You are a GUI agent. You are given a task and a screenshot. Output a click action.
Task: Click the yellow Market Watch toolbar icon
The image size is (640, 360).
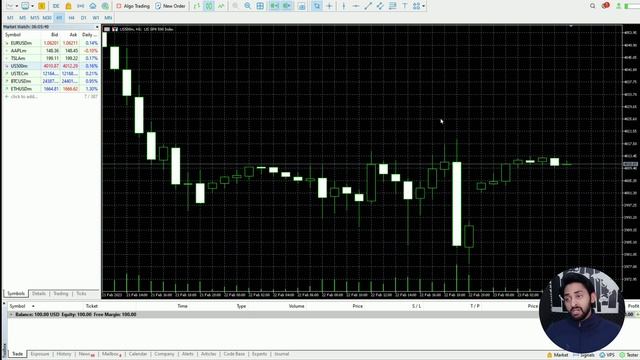click(42, 6)
